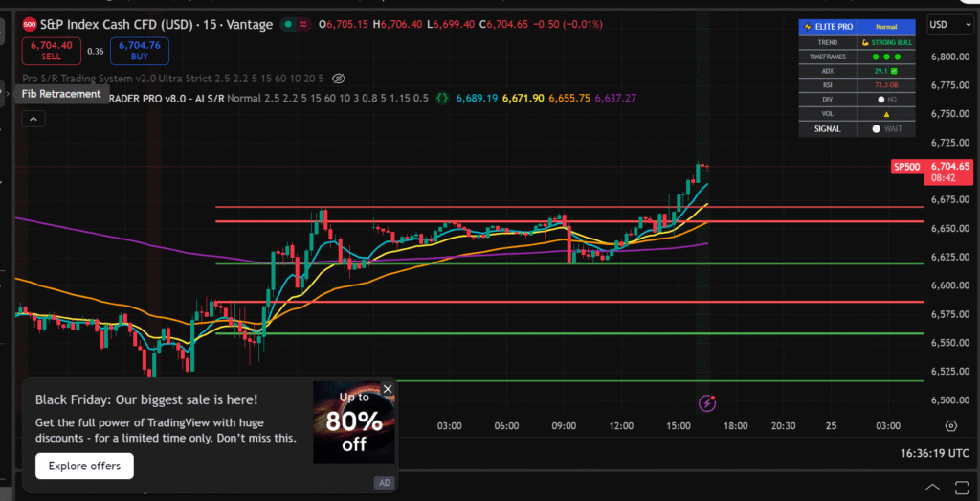980x501 pixels.
Task: Collapse the indicator legend with chevron
Action: [x=33, y=119]
